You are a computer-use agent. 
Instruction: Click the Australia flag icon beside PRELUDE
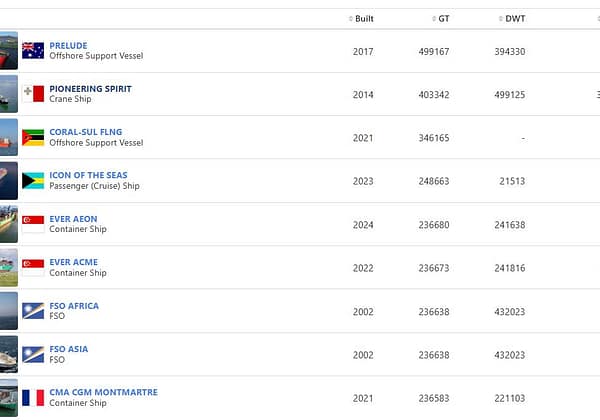click(33, 50)
